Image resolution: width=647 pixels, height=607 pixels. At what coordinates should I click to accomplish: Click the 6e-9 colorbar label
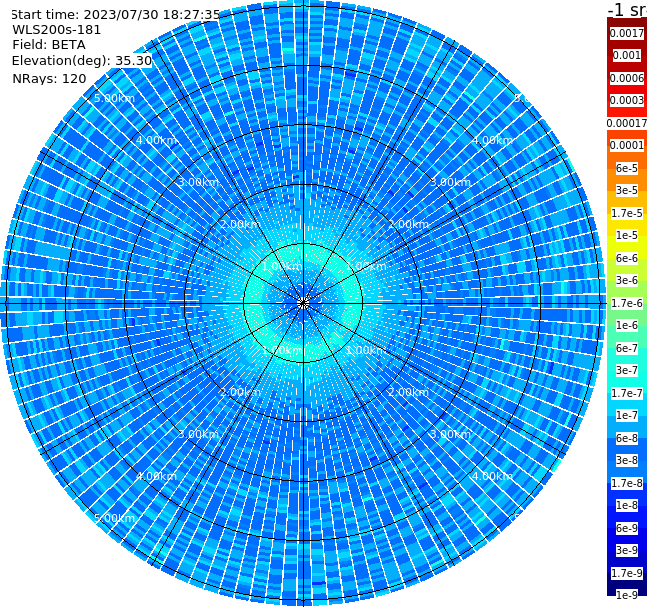627,528
